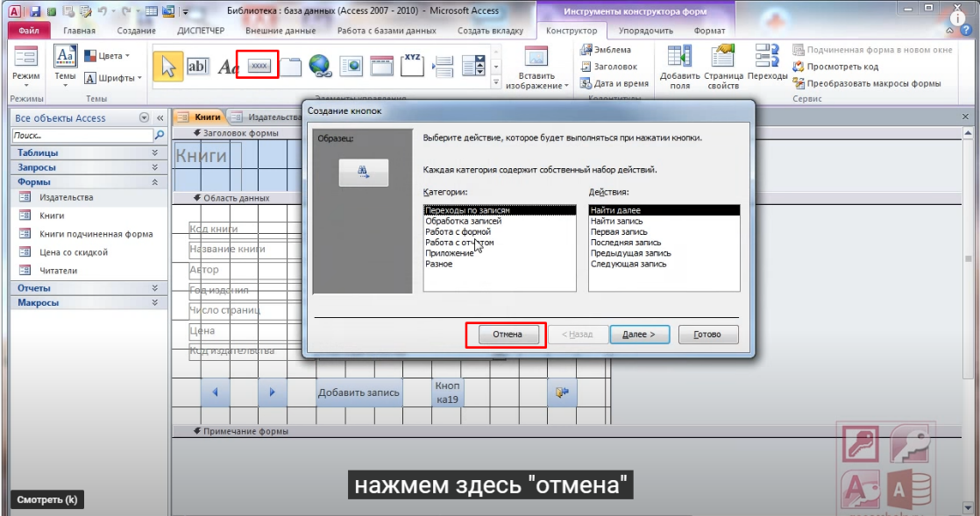Open Страница свойств property sheet
The width and height of the screenshot is (980, 516).
[723, 67]
